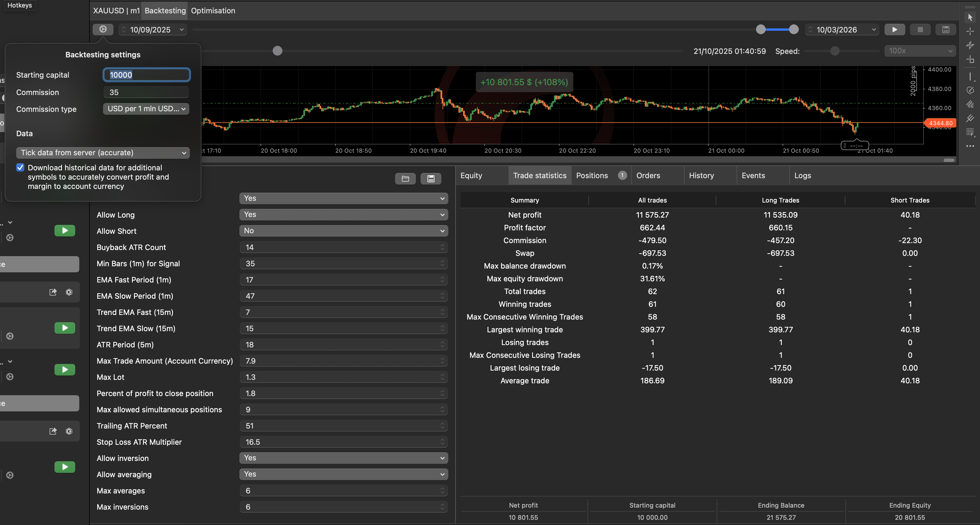Screen dimensions: 980x525
Task: Save parameters with the floppy disk icon
Action: (431, 178)
